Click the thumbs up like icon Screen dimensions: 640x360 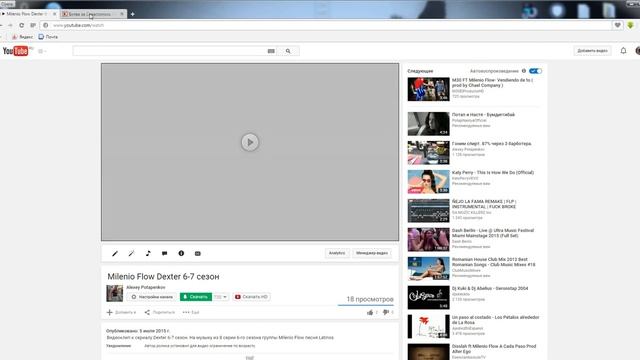click(x=370, y=312)
